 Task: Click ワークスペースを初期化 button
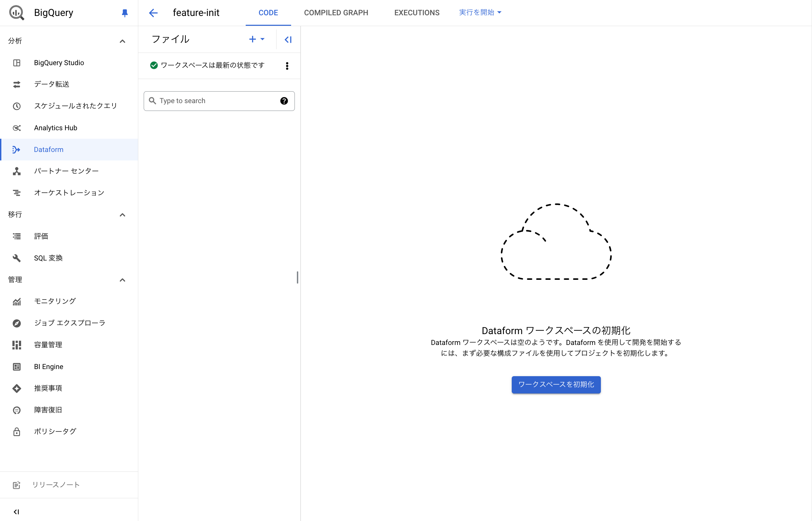click(x=555, y=385)
